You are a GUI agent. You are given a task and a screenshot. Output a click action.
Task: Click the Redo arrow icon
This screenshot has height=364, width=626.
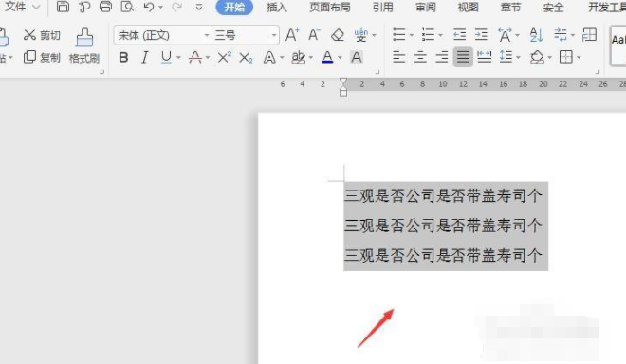[x=176, y=7]
